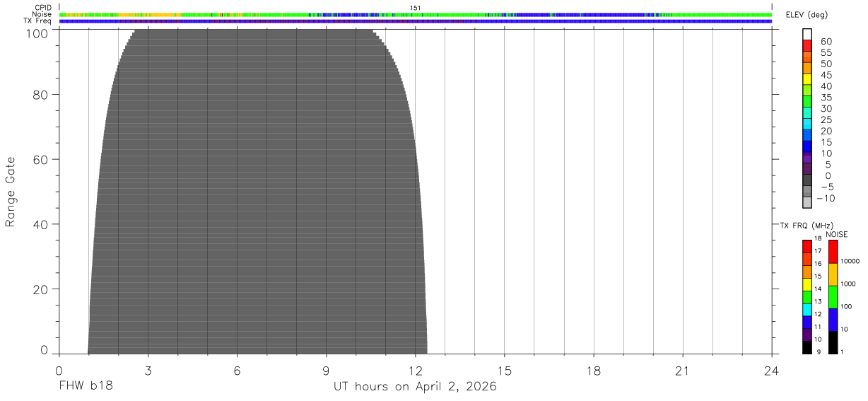
Task: Click the NOISE legend label '1000'
Action: click(848, 284)
